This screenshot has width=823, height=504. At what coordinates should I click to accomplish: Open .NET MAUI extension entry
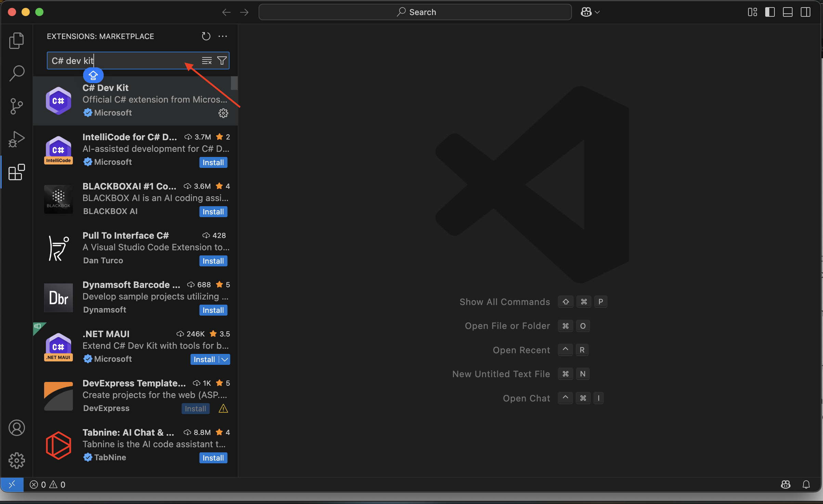pyautogui.click(x=135, y=347)
